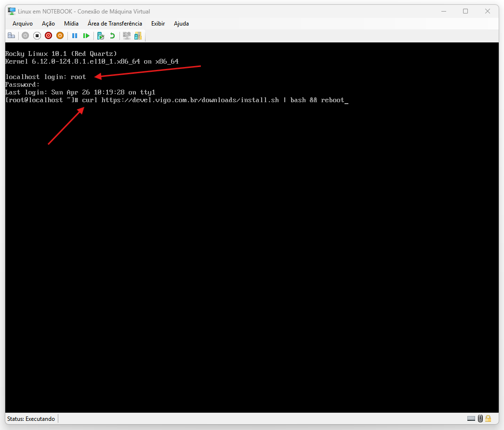Turn off the VM with the black stop icon
The width and height of the screenshot is (504, 430).
pos(37,36)
